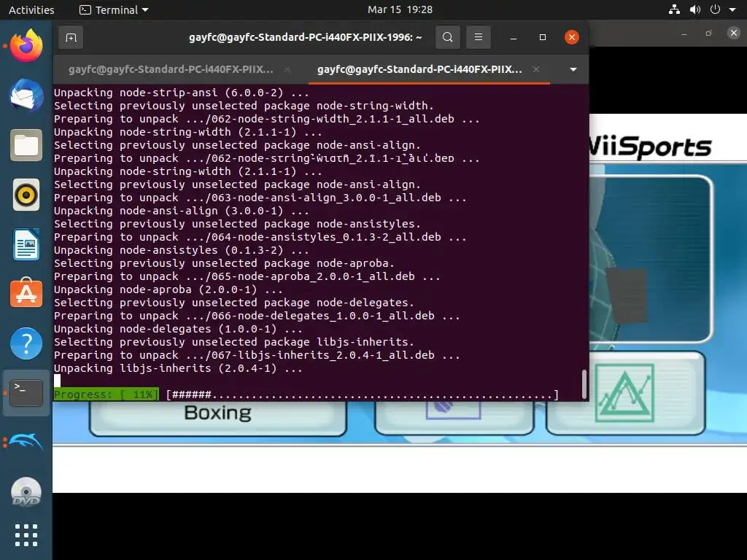Click the Wii Sports preview panel

(x=650, y=259)
